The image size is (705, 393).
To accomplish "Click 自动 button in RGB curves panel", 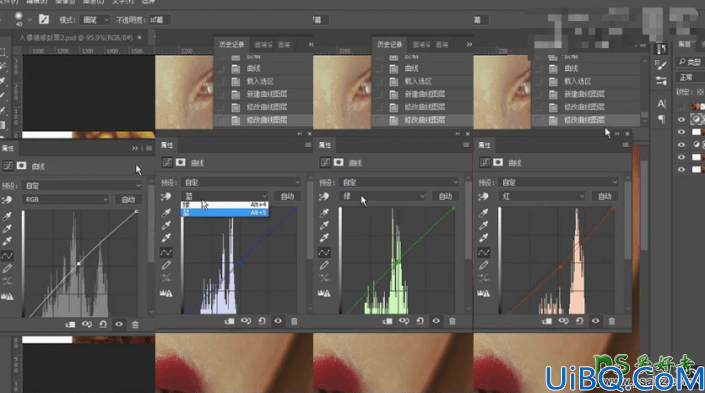I will [x=128, y=199].
